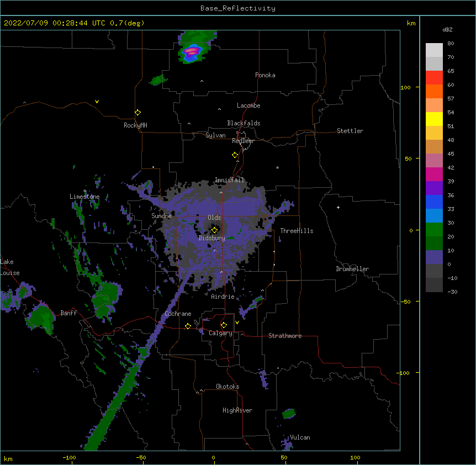Click the 100 tick on right axis
This screenshot has width=476, height=465.
(405, 87)
